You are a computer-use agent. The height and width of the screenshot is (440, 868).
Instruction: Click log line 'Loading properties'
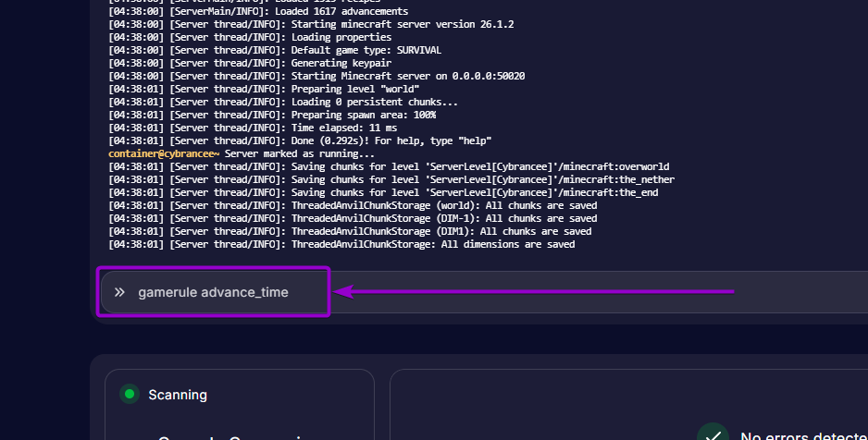coord(250,38)
